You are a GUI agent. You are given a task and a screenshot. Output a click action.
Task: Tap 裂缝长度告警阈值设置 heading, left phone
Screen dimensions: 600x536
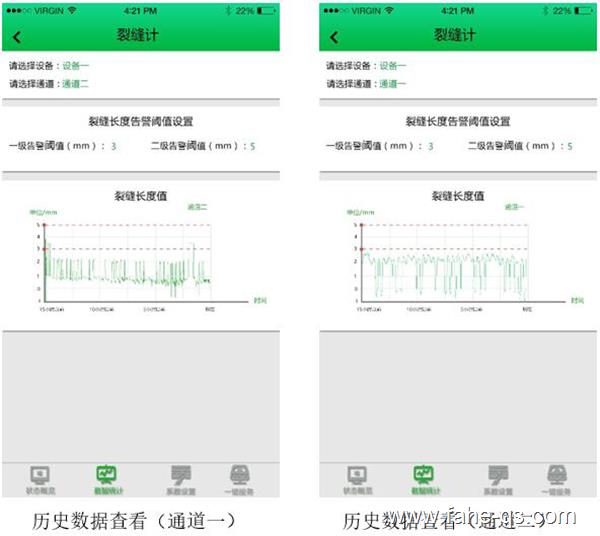(141, 122)
